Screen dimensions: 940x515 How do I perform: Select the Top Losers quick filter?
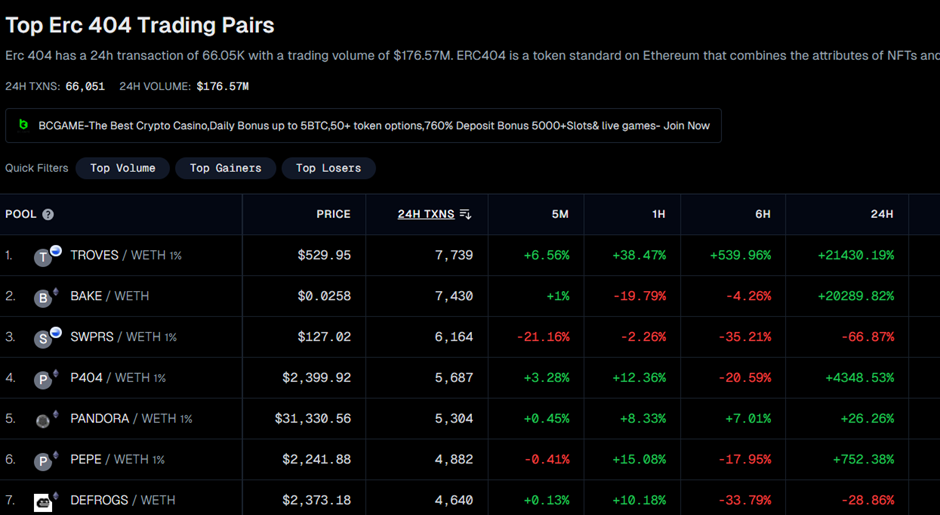point(329,168)
